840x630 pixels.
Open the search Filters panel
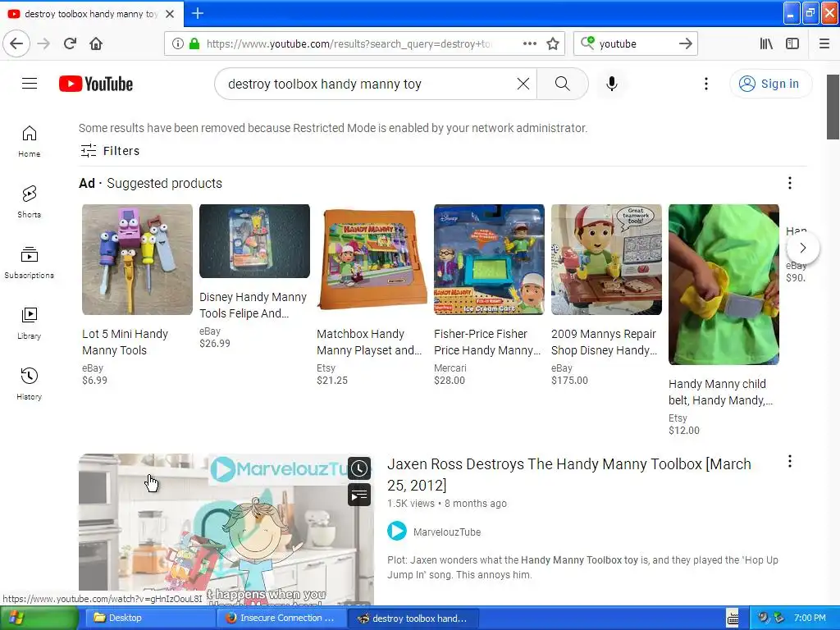click(111, 151)
